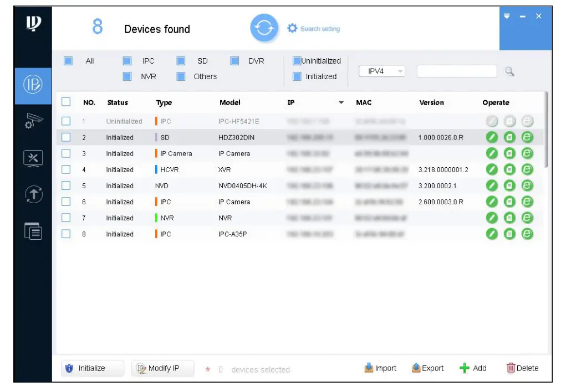Click the Export button
566x392 pixels.
point(427,368)
